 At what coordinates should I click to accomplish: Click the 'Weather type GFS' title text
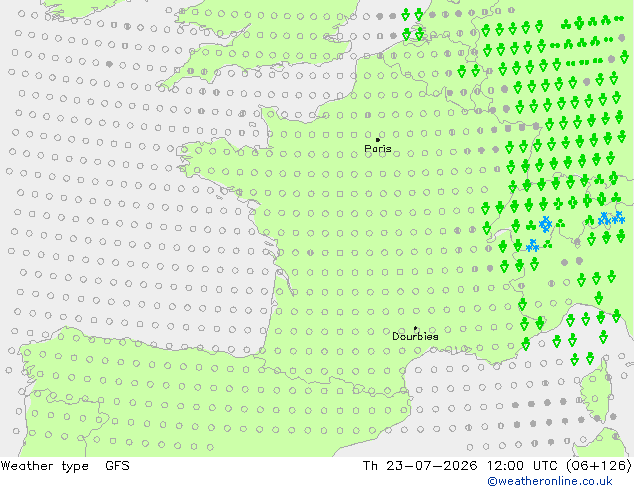point(65,466)
